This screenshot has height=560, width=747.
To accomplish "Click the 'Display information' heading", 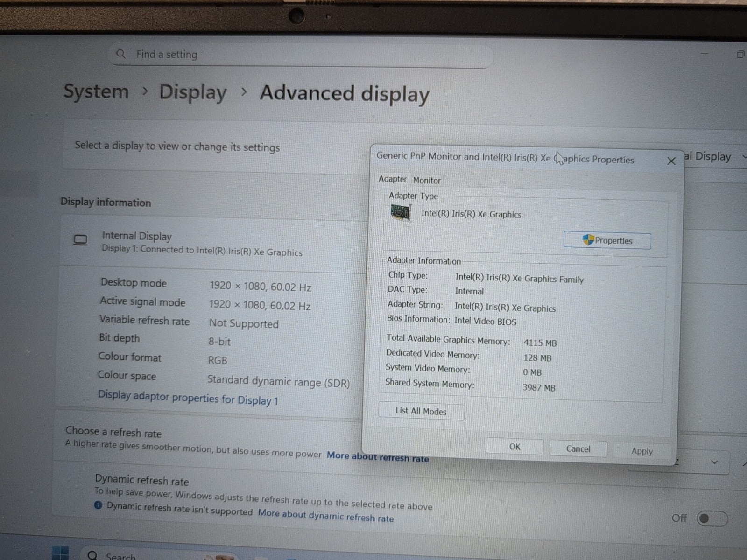I will 106,202.
